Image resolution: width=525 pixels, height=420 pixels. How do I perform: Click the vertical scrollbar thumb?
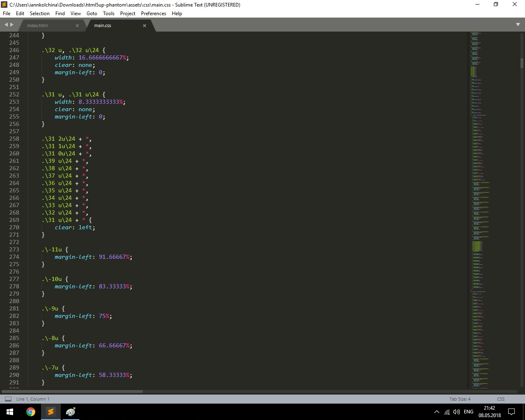[522, 63]
